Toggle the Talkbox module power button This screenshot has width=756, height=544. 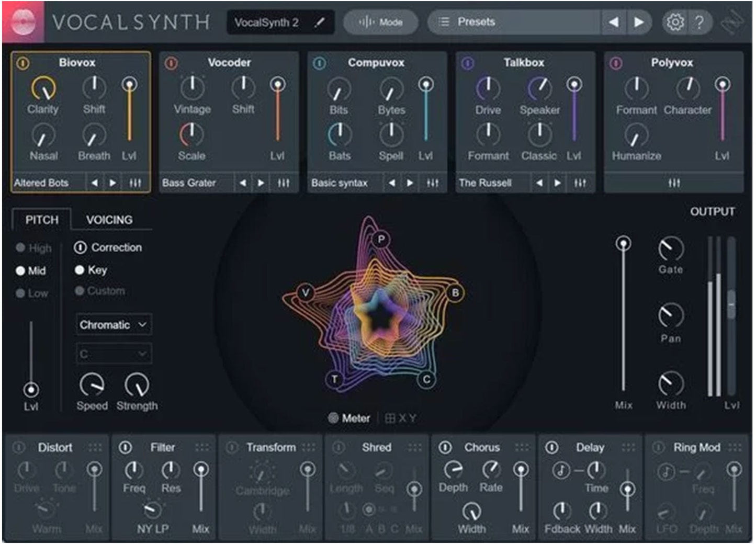(468, 63)
